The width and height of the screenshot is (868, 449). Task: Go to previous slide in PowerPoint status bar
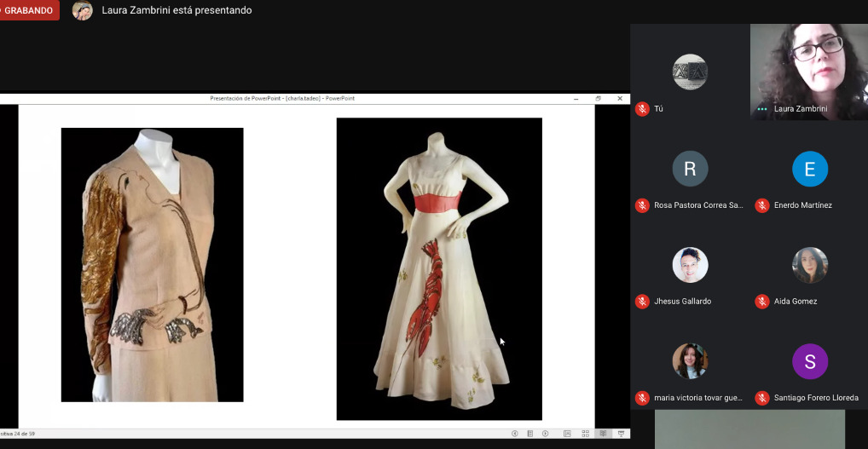[x=514, y=434]
